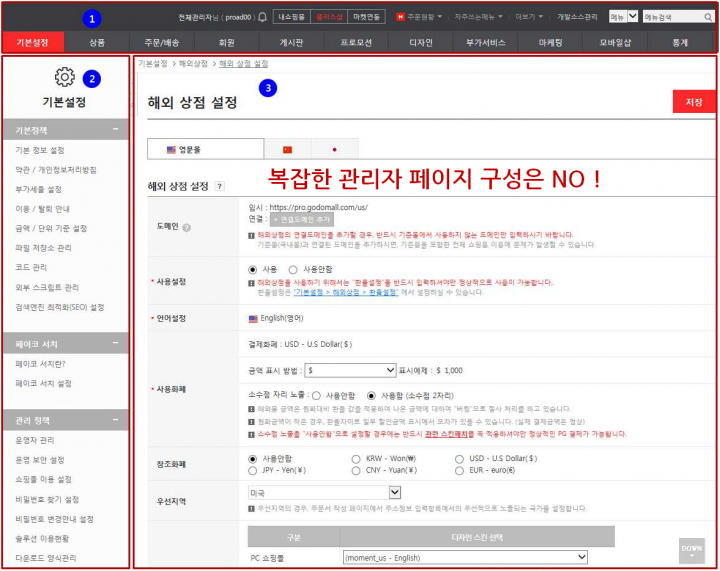Click 해외상점 in breadcrumb
720x571 pixels.
point(193,64)
